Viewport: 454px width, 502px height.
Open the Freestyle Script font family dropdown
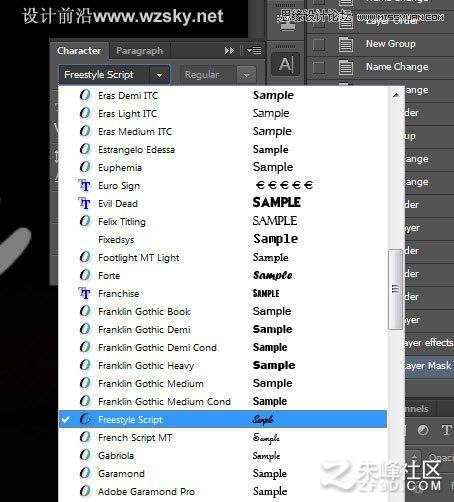(x=159, y=75)
